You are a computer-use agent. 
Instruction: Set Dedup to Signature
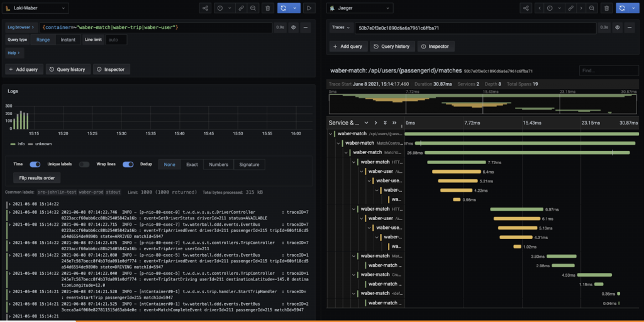point(249,165)
